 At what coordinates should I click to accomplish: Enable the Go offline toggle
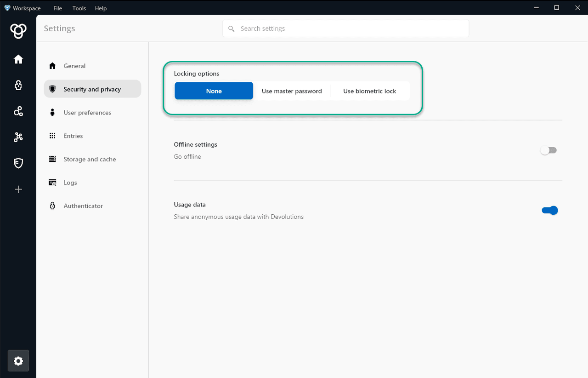tap(548, 150)
